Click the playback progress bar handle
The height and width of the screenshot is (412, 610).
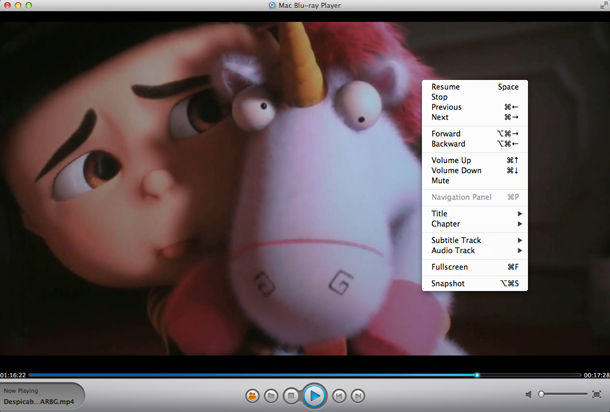pos(477,375)
